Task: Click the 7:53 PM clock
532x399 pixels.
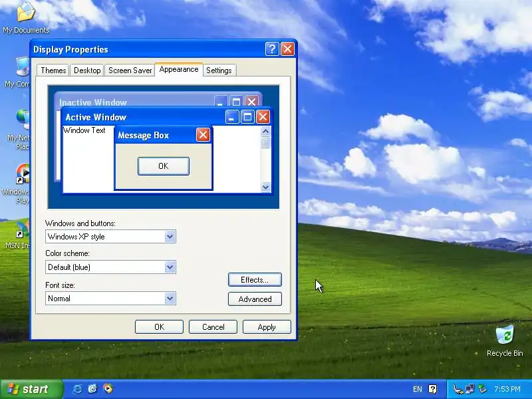Action: (x=507, y=389)
